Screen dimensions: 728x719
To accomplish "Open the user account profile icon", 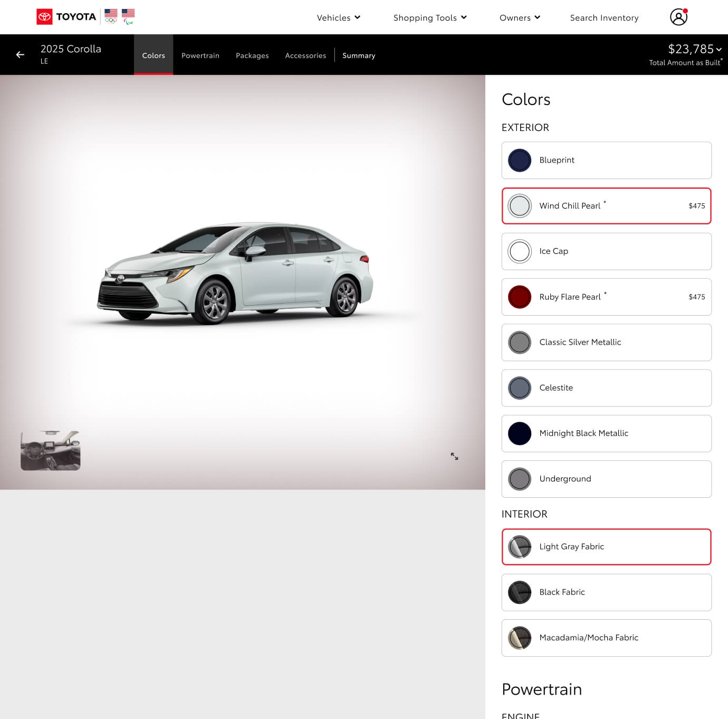I will tap(678, 17).
